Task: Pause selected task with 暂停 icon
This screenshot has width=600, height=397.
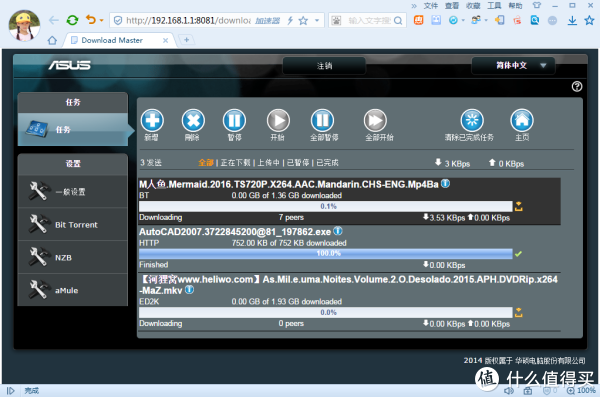Action: pos(234,120)
